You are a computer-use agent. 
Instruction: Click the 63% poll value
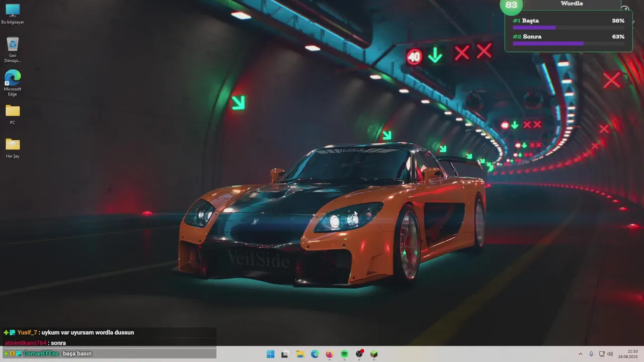(x=618, y=37)
